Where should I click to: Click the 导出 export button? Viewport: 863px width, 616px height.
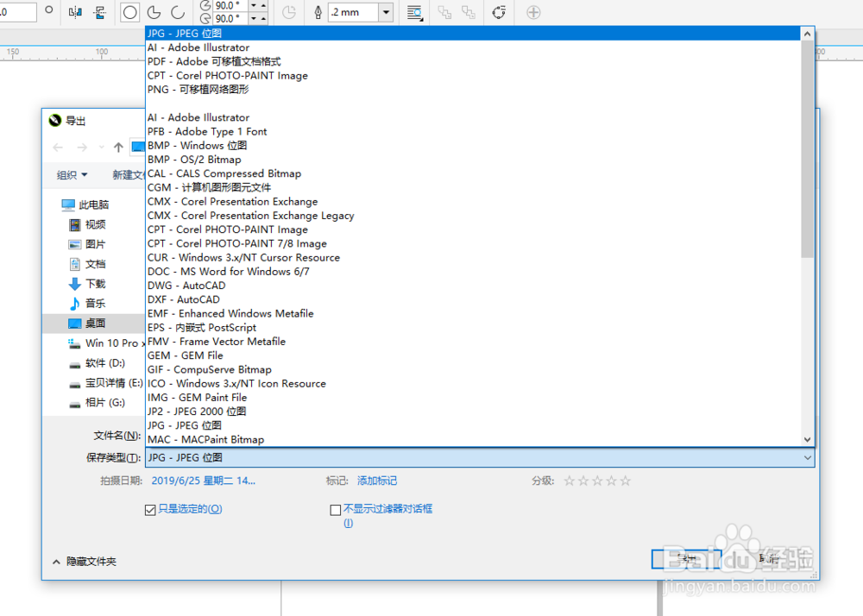click(686, 559)
